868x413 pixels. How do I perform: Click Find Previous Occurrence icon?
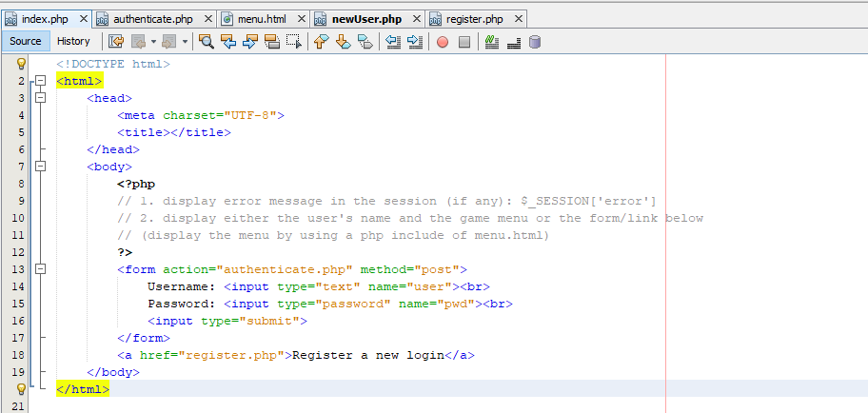click(x=228, y=42)
